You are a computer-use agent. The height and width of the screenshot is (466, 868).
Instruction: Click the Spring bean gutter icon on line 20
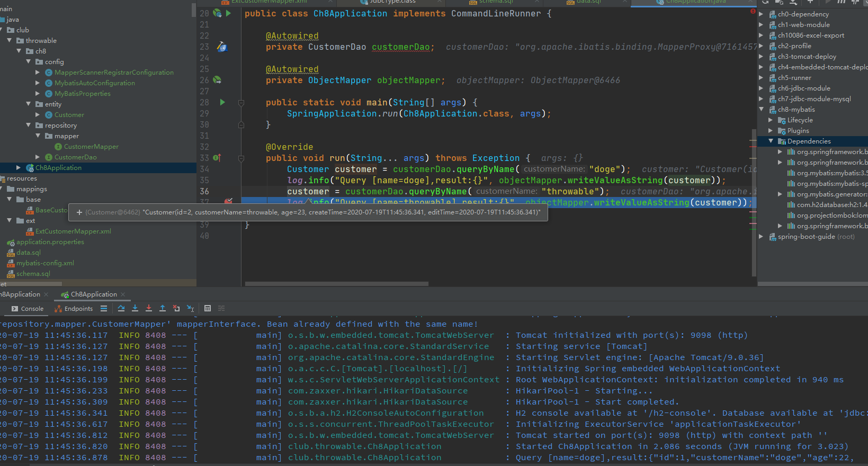click(x=217, y=13)
